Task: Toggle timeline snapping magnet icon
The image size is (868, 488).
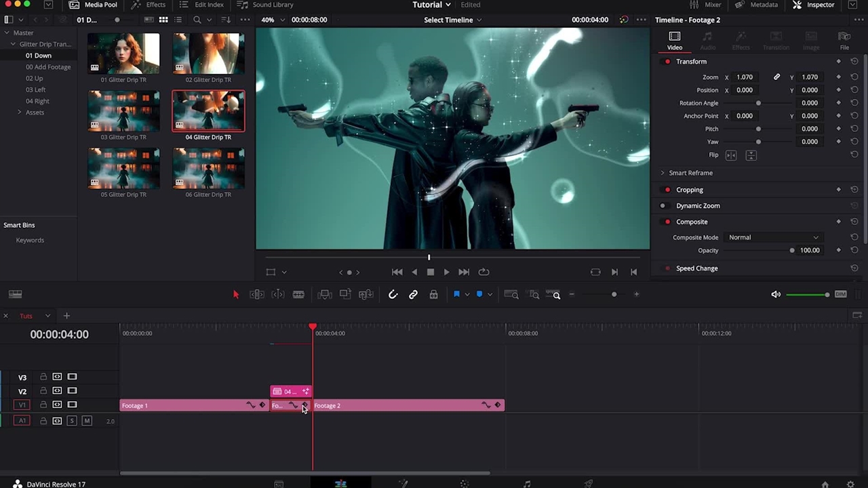Action: [x=393, y=294]
